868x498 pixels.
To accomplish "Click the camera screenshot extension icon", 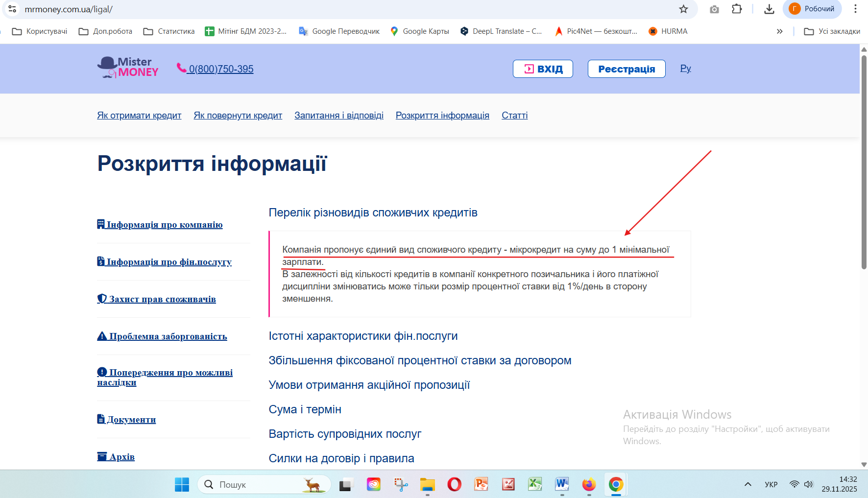I will point(714,9).
